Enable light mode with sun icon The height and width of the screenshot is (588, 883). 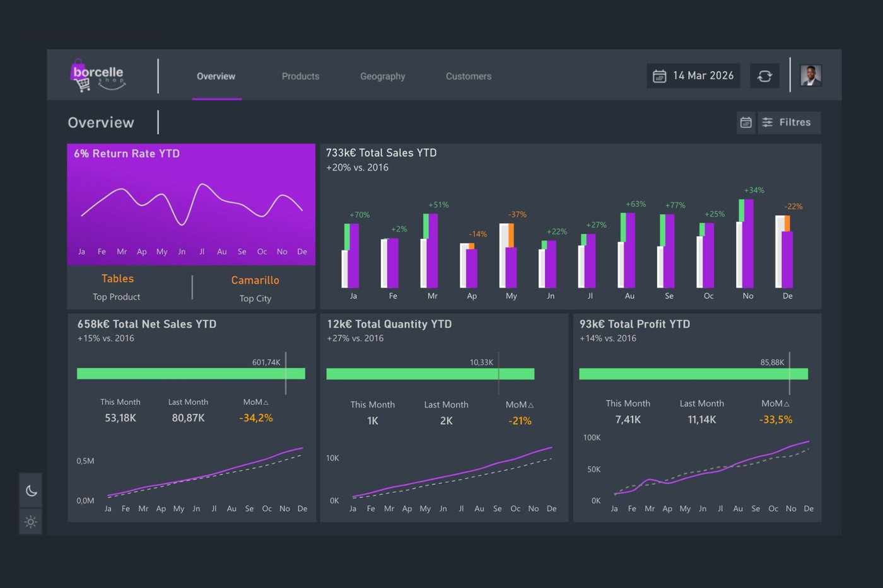click(x=31, y=522)
